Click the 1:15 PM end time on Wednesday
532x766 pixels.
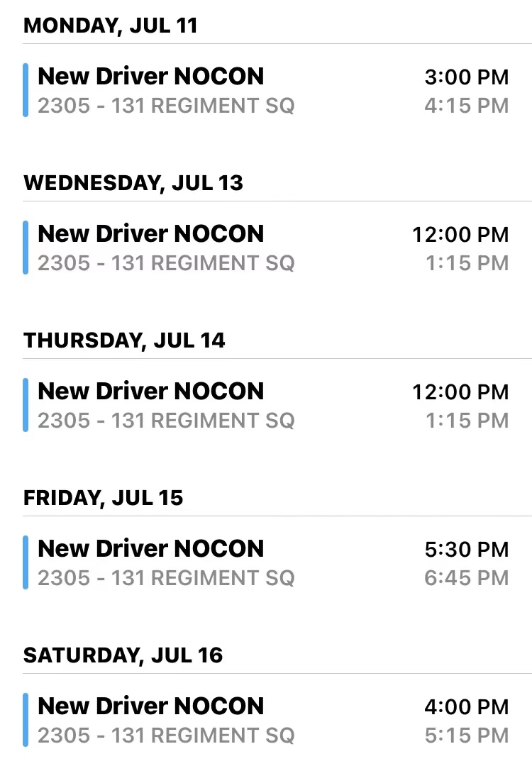coord(467,263)
